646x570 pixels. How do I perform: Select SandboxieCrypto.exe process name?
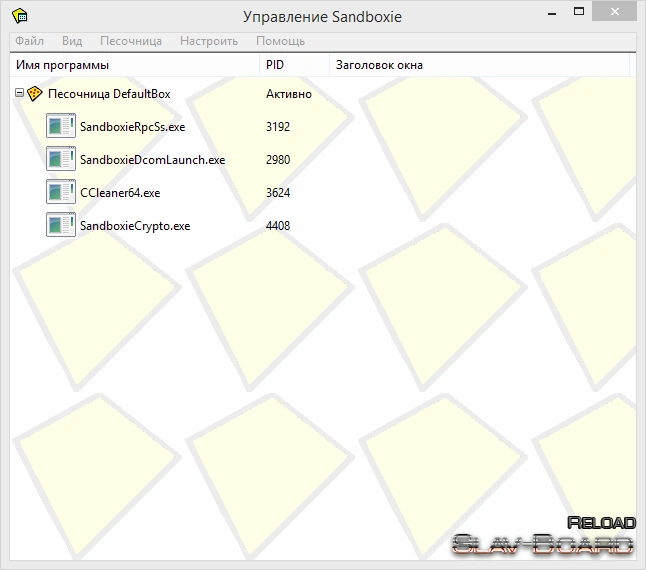pyautogui.click(x=135, y=226)
